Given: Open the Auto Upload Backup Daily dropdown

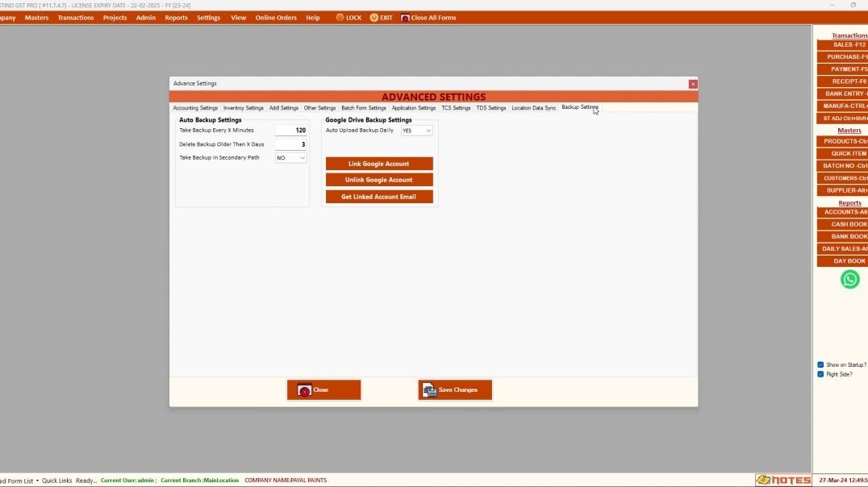Looking at the screenshot, I should pos(428,131).
